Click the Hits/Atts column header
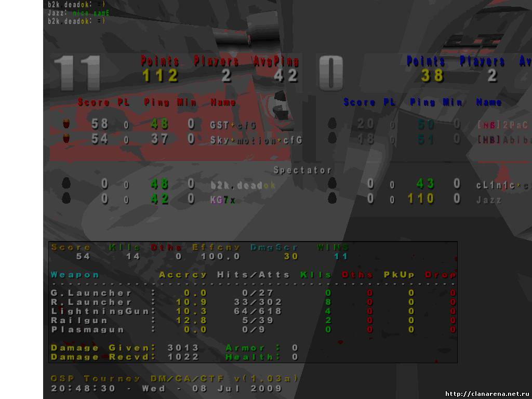Viewport: 532px width, 399px height. (253, 275)
